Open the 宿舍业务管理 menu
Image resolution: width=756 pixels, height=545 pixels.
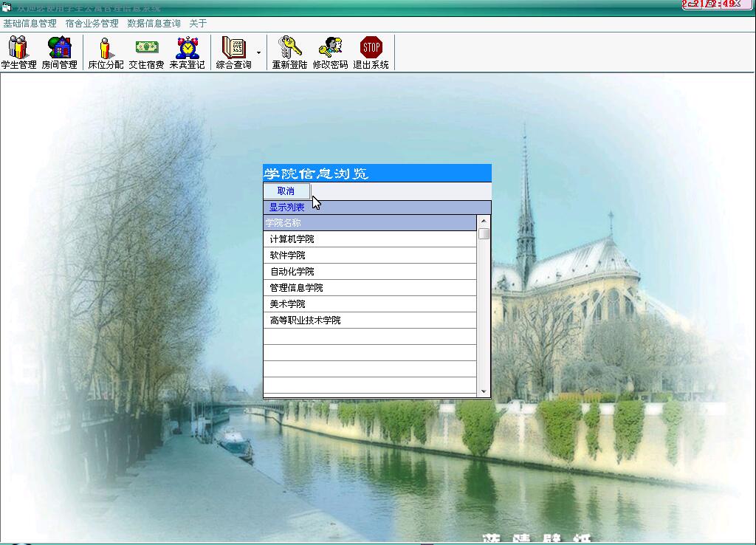tap(92, 24)
